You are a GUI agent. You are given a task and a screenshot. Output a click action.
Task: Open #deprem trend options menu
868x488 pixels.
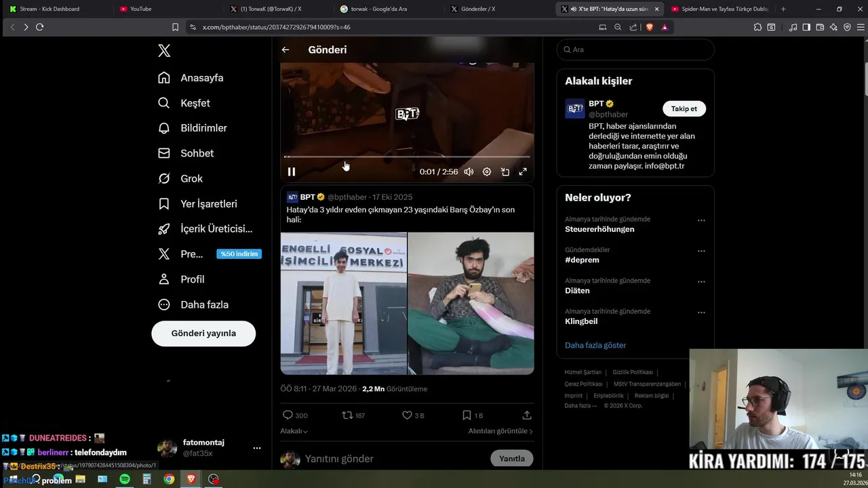(x=701, y=251)
